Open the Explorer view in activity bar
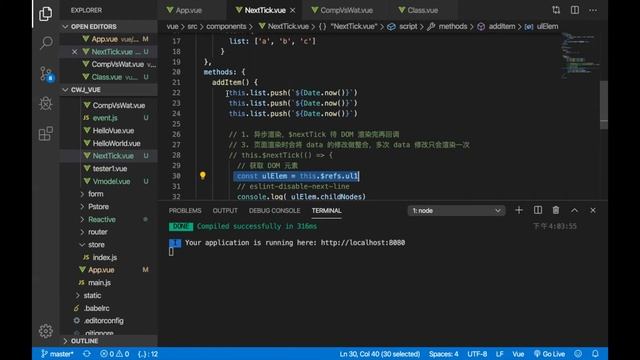Image resolution: width=640 pixels, height=360 pixels. point(45,13)
